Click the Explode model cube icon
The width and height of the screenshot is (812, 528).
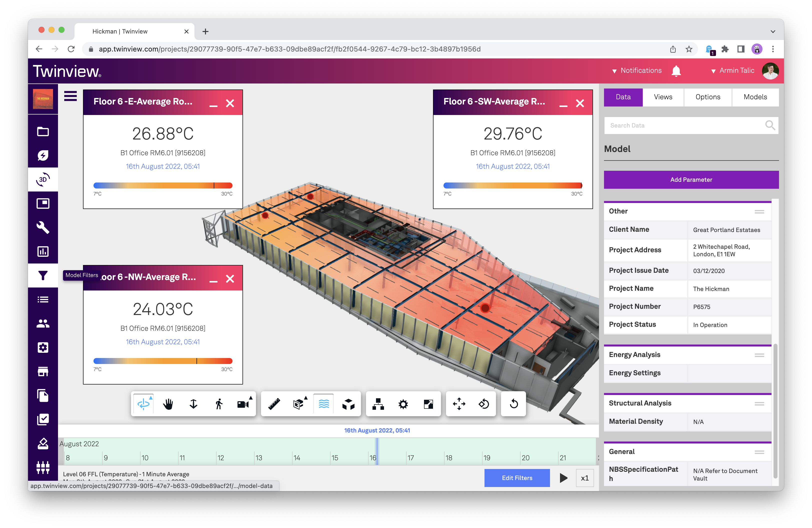348,404
